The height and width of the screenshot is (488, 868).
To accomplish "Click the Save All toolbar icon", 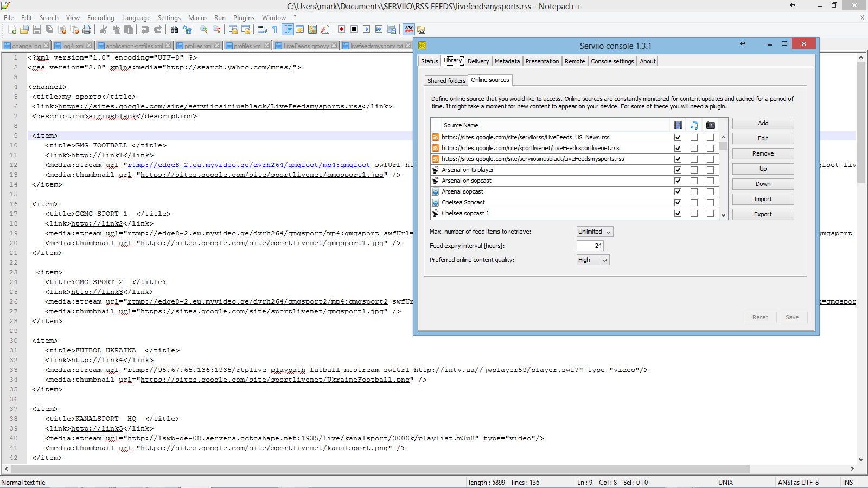I will coord(49,29).
